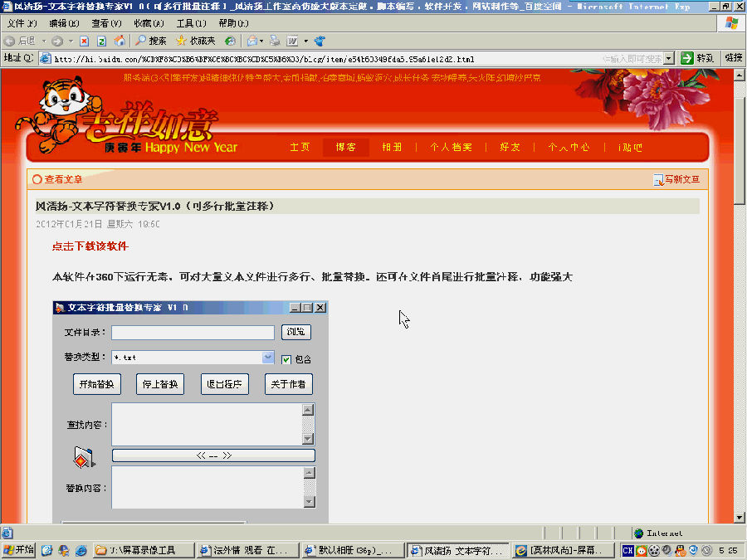Click the Print toolbar icon
The image size is (747, 560).
point(274,41)
